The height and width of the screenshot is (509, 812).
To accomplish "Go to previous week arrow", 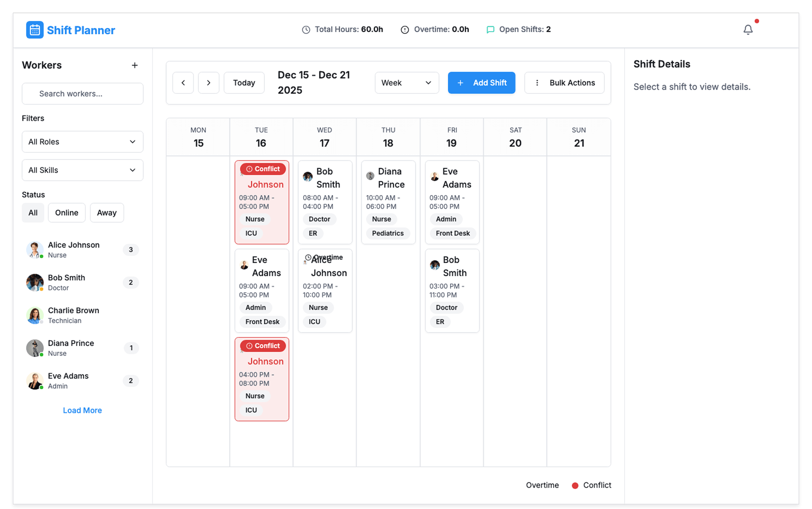I will 183,83.
